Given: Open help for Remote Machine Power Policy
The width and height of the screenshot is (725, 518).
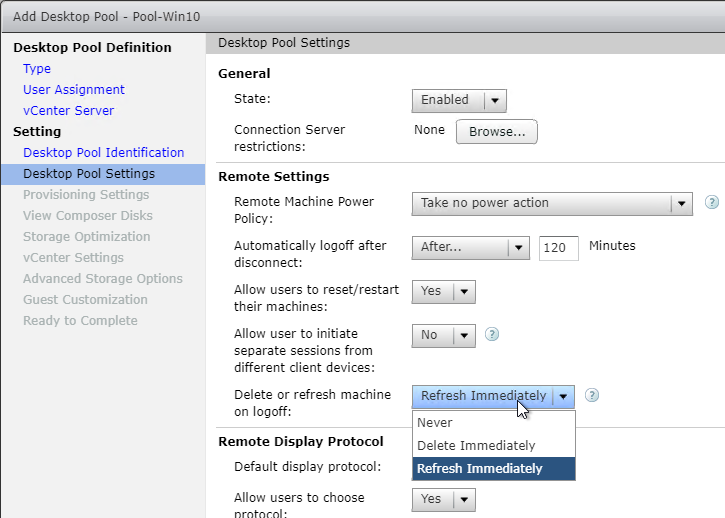Looking at the screenshot, I should click(x=712, y=202).
